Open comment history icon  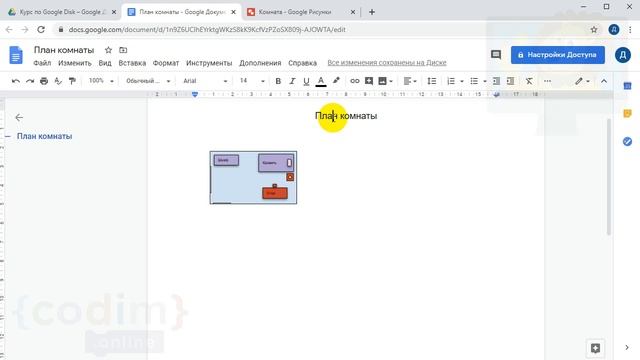(x=496, y=55)
